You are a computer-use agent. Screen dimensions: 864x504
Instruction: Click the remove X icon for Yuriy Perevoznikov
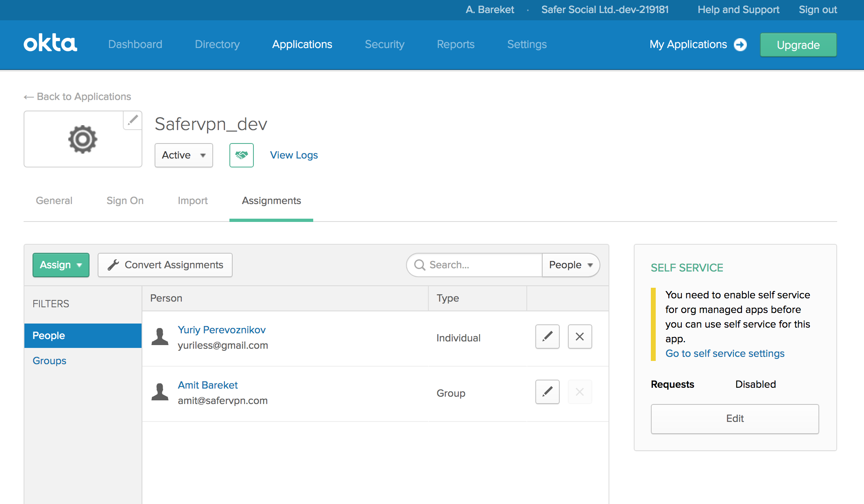579,337
